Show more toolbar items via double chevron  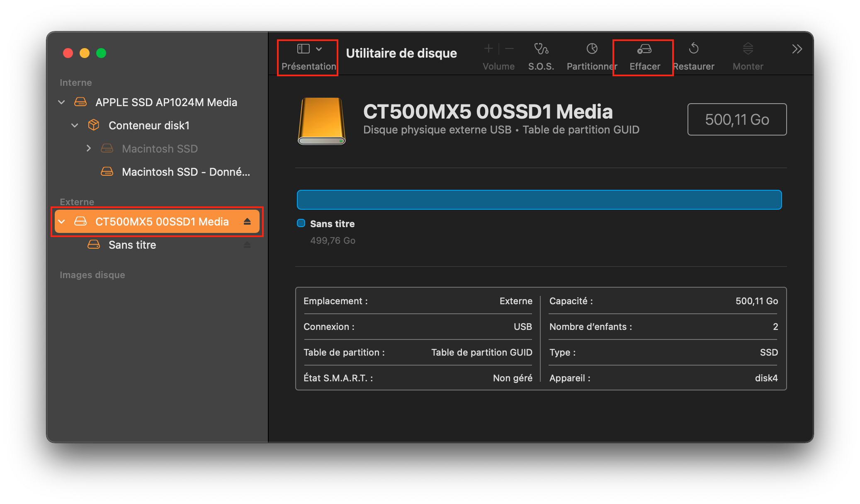coord(797,49)
